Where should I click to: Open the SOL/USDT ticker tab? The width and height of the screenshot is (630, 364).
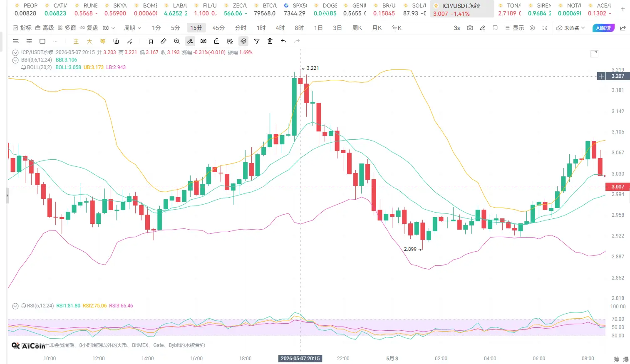pyautogui.click(x=415, y=9)
